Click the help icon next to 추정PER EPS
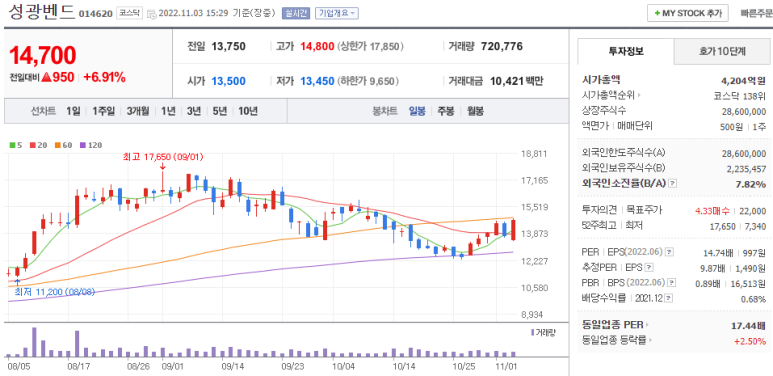Screen dimensions: 773x376 [x=649, y=268]
